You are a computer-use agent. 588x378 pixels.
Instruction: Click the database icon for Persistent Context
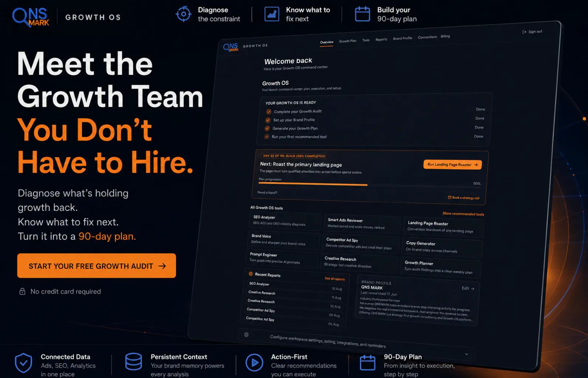134,362
